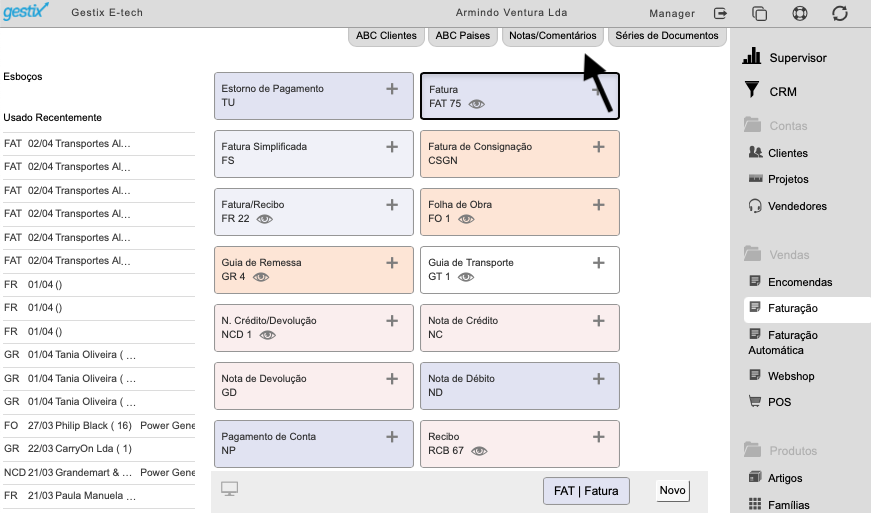View RCB 67 documents via eye icon
The height and width of the screenshot is (513, 871).
pyautogui.click(x=479, y=451)
